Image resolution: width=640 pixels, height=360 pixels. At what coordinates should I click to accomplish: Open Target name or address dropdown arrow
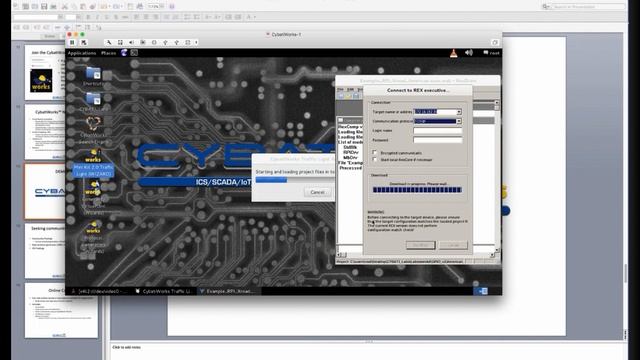coord(459,112)
